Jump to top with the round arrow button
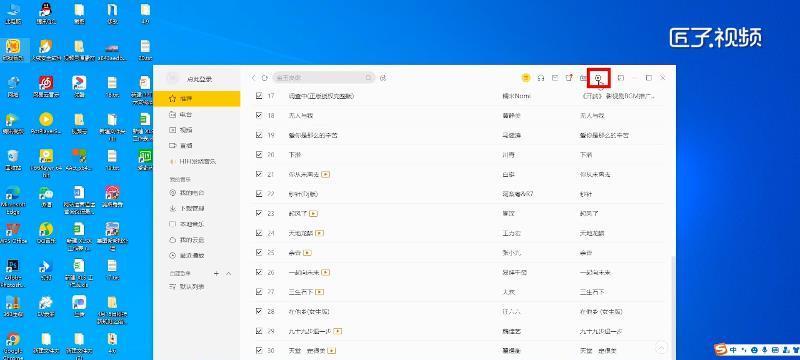Viewport: 800px width, 360px height. click(x=661, y=348)
